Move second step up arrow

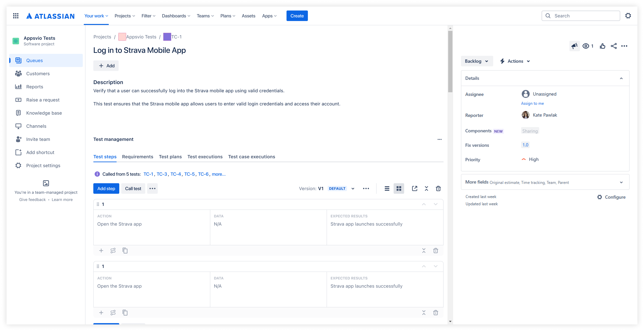click(424, 266)
